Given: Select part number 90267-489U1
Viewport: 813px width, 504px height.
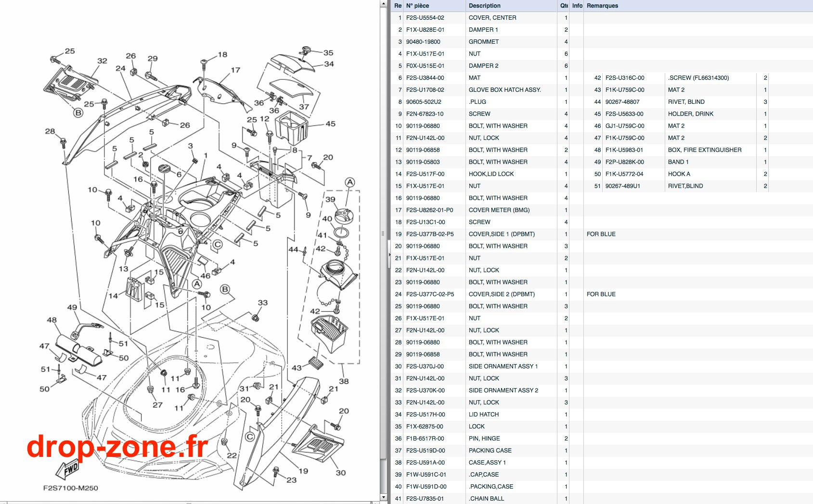Looking at the screenshot, I should 622,186.
